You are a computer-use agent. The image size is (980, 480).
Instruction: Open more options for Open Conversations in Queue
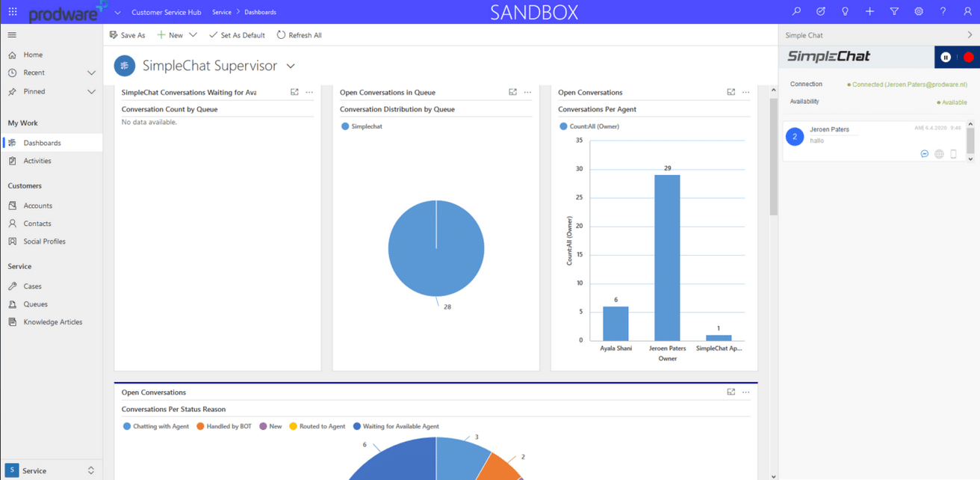[527, 92]
